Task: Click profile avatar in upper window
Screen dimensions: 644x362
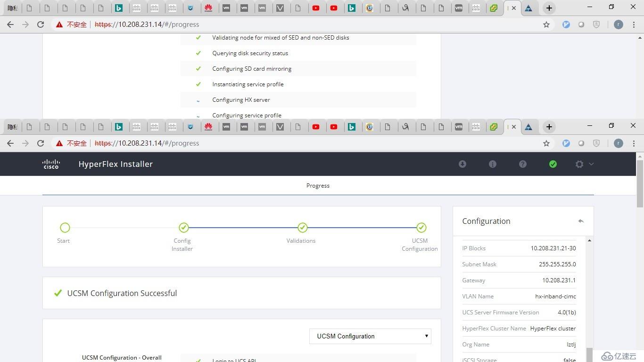Action: pos(619,25)
